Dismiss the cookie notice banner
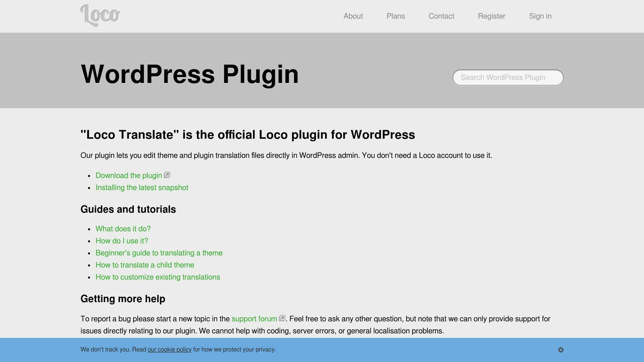The height and width of the screenshot is (362, 644). (x=561, y=350)
